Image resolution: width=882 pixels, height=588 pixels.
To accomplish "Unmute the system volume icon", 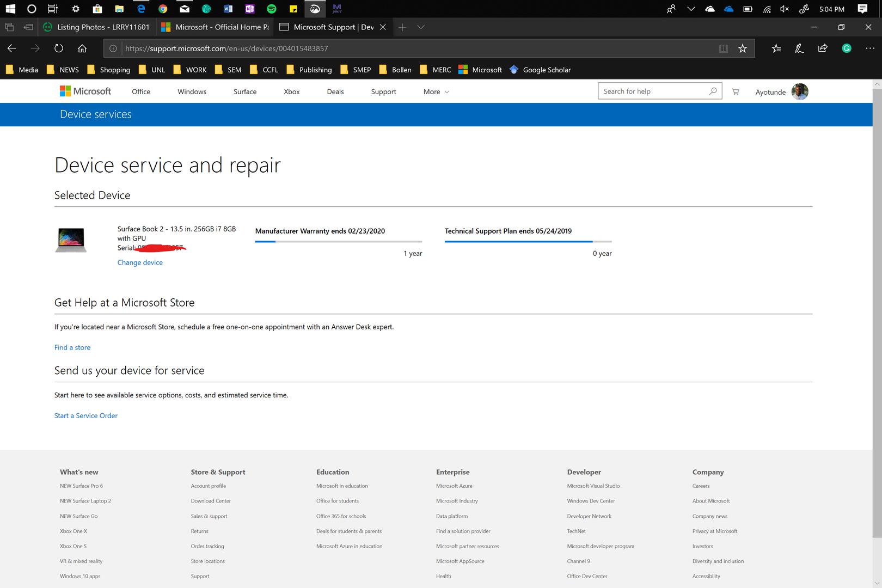I will click(x=785, y=9).
